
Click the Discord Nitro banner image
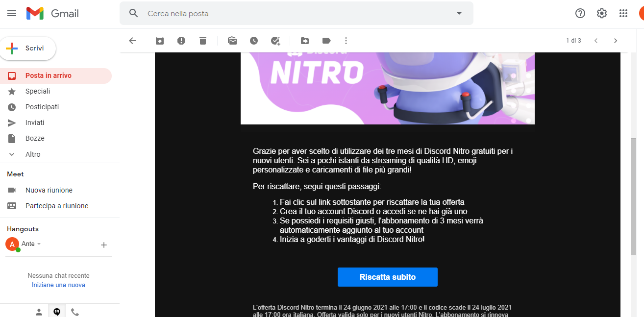pos(388,88)
